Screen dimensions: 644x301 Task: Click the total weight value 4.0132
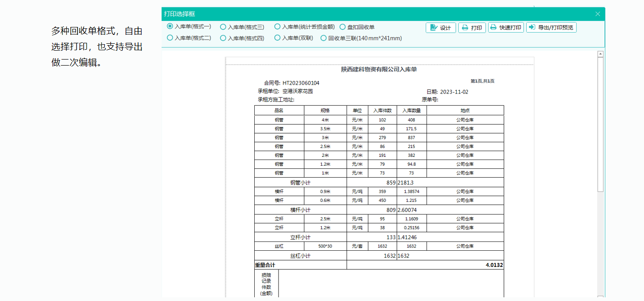(494, 265)
